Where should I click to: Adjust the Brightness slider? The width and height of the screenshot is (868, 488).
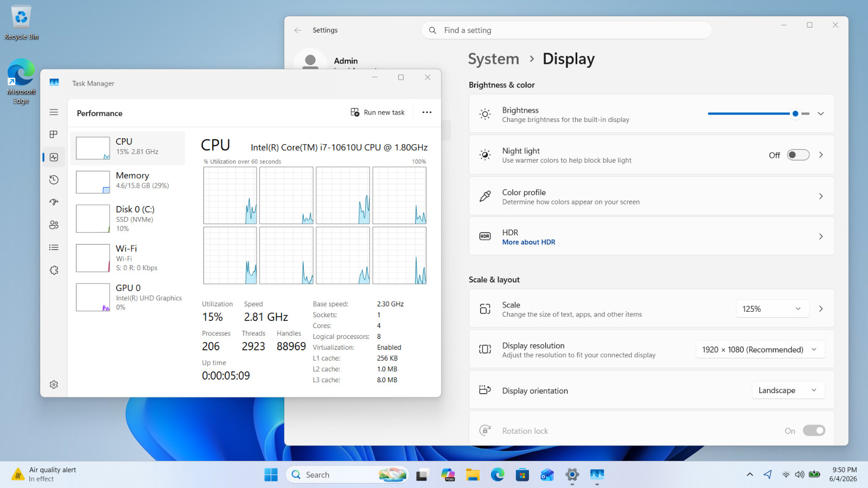click(758, 114)
